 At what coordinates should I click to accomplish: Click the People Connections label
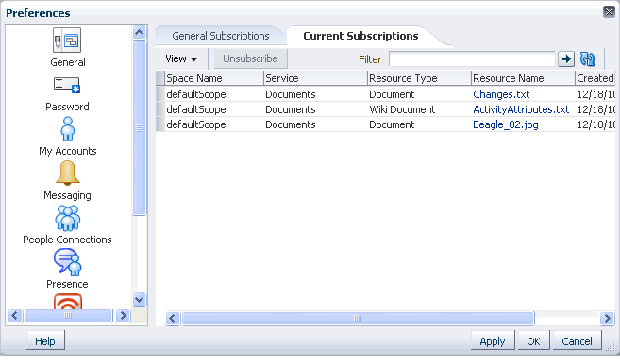click(x=67, y=240)
